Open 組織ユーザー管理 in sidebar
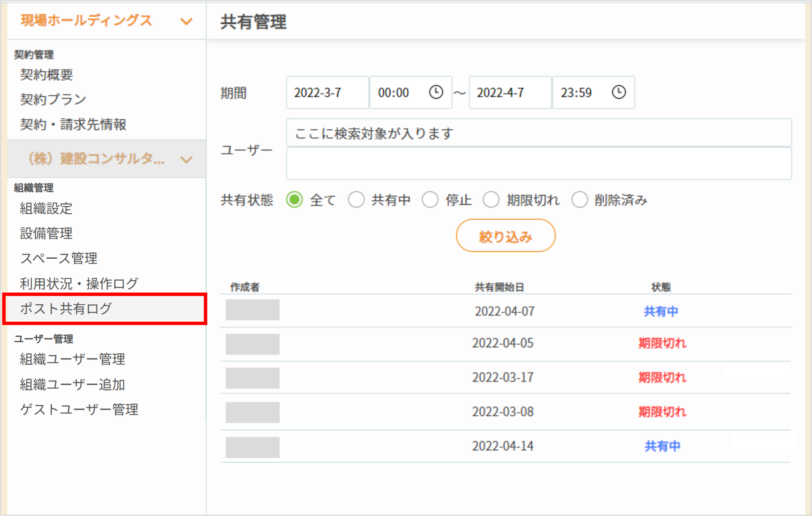This screenshot has height=516, width=812. (73, 359)
